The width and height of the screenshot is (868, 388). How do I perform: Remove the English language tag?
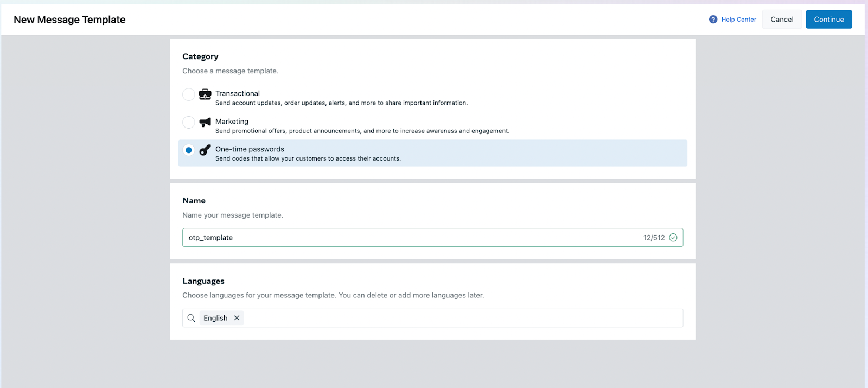click(237, 318)
